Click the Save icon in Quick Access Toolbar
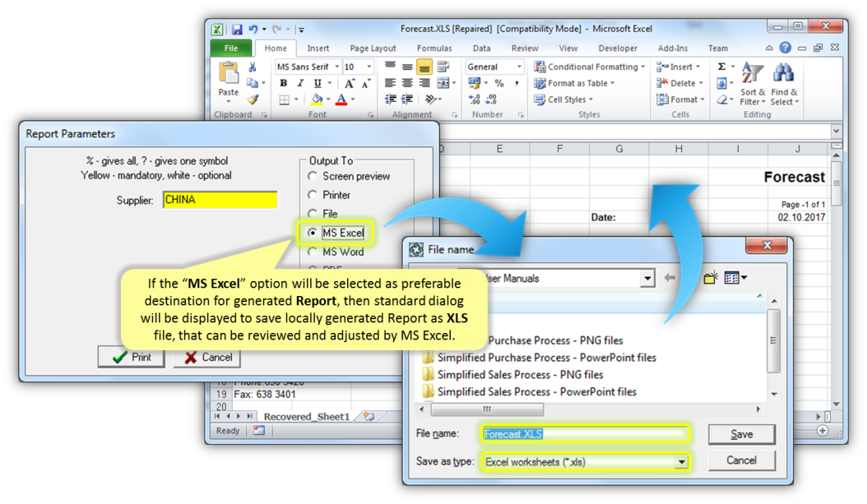 tap(237, 30)
